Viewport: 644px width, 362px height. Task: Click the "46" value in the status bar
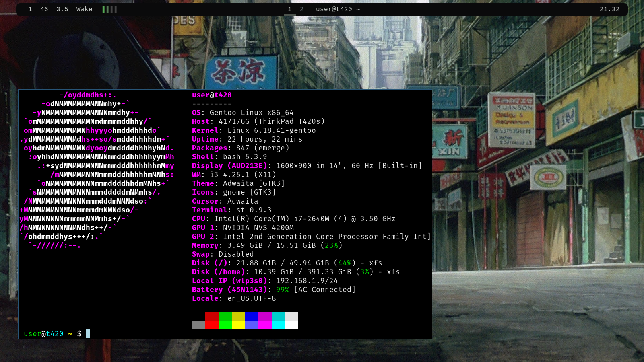pyautogui.click(x=44, y=9)
